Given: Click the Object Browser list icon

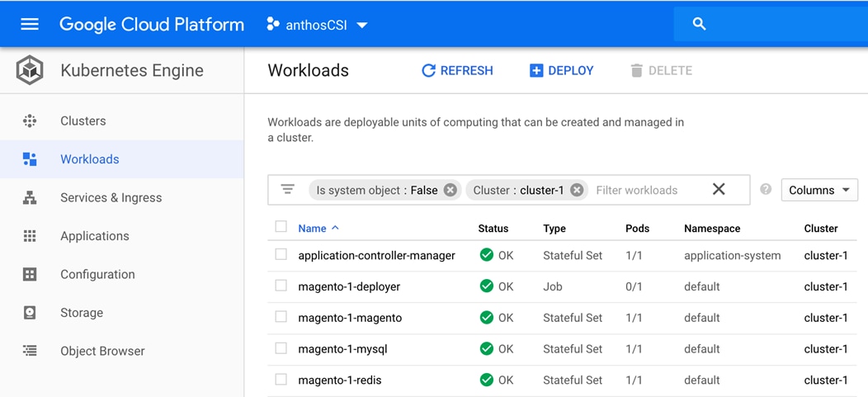Looking at the screenshot, I should [30, 351].
